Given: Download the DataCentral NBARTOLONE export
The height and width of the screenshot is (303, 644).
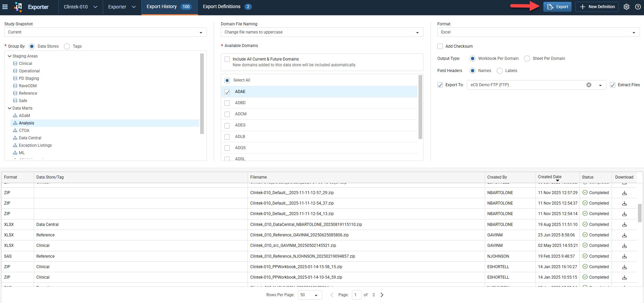Looking at the screenshot, I should click(624, 225).
